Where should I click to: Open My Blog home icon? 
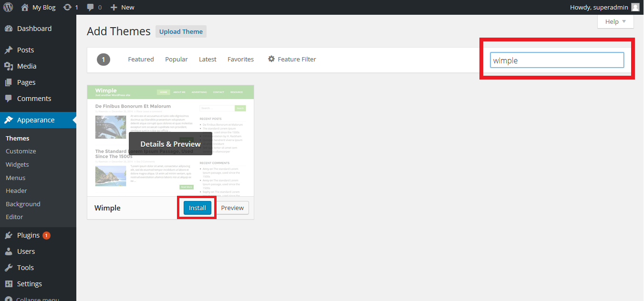pos(25,7)
